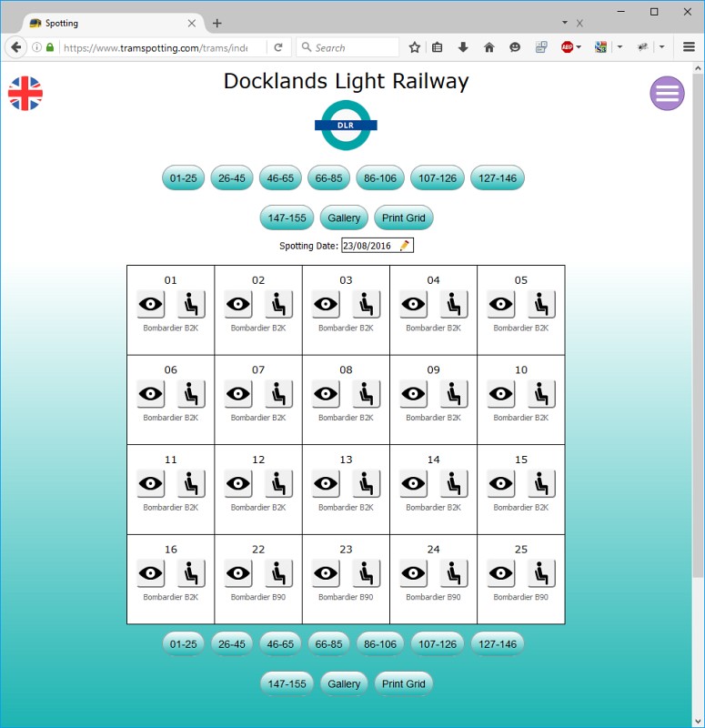
Task: Click the eye icon for tram 10
Action: pos(501,394)
